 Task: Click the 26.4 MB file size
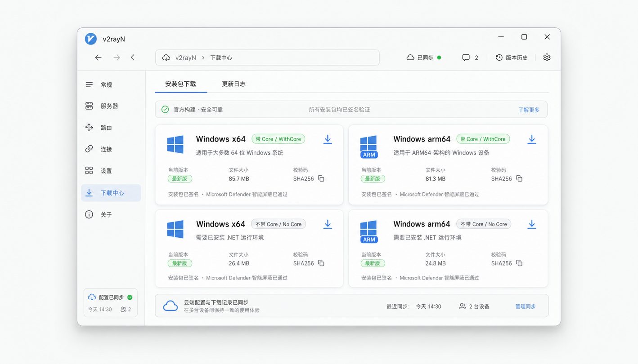click(239, 263)
